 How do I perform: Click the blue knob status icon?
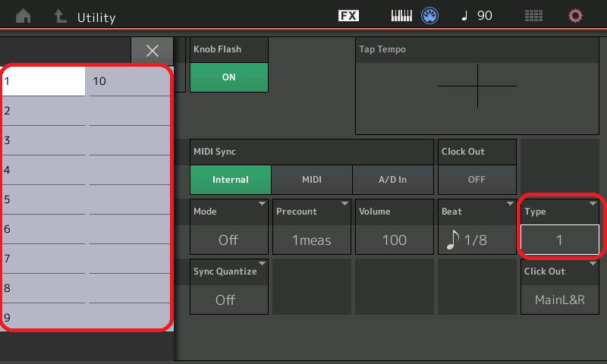(x=431, y=16)
